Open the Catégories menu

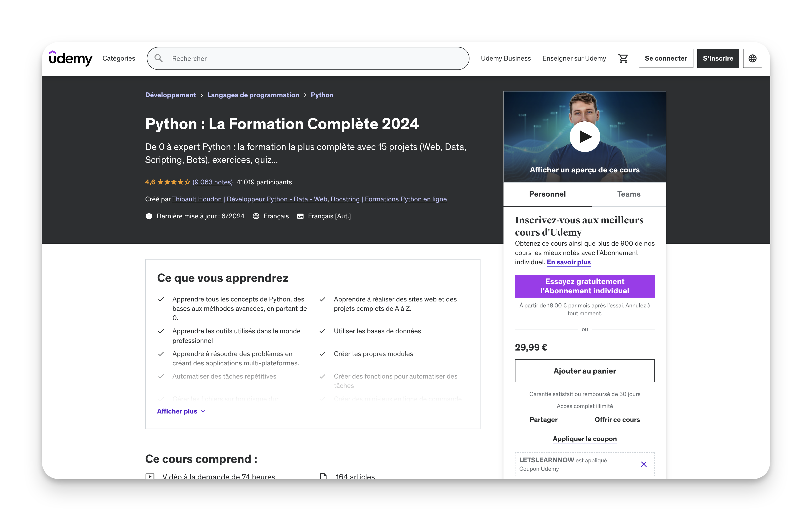(119, 58)
